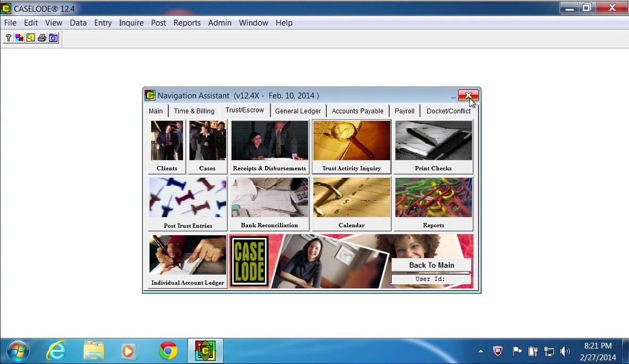Click the Back To Main button
Screen dimensions: 629x364
coord(431,265)
